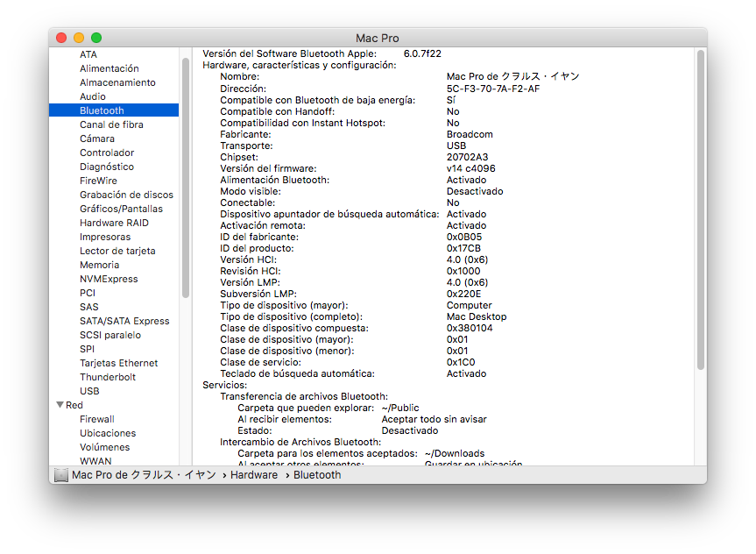The width and height of the screenshot is (756, 554).
Task: Open PCI hardware category
Action: click(x=88, y=293)
